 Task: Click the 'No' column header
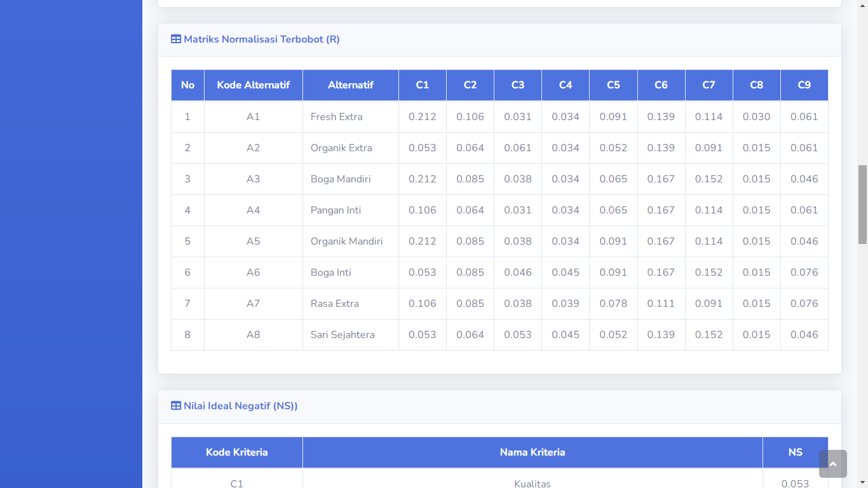point(187,85)
